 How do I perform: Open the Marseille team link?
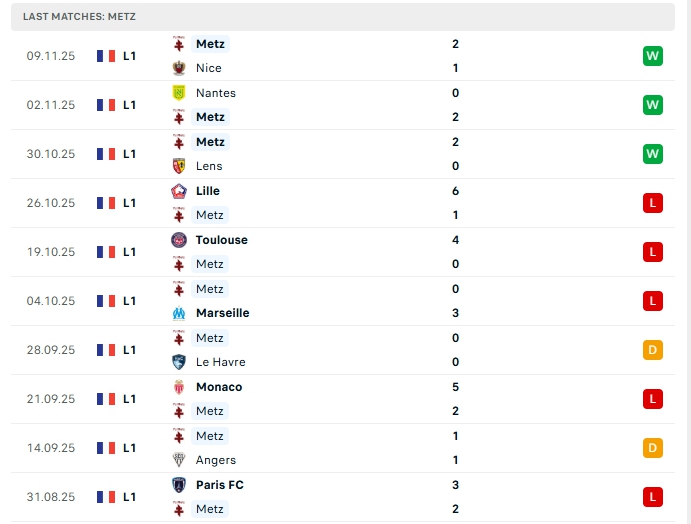222,313
